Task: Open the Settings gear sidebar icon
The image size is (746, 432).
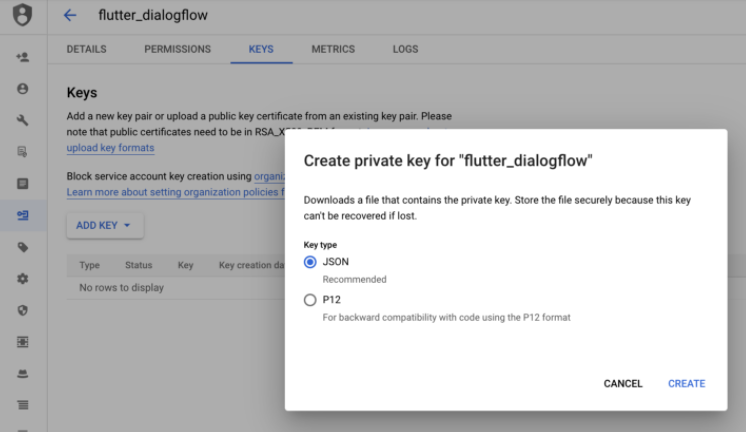Action: (22, 279)
